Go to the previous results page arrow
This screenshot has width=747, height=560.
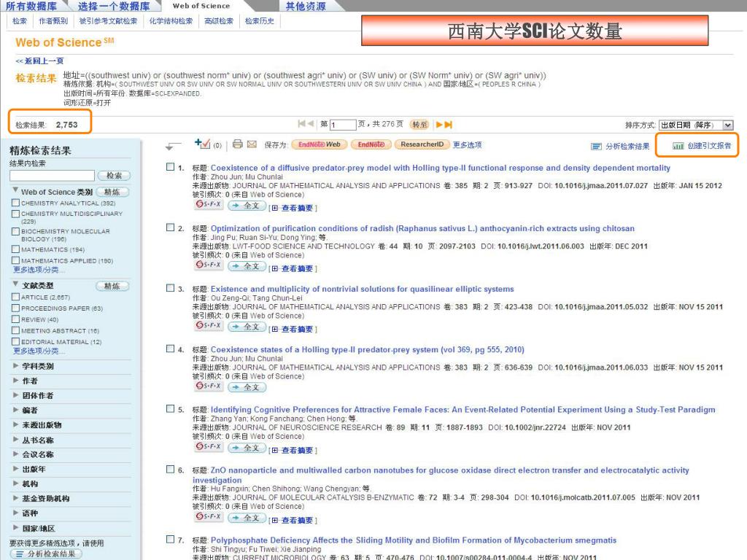point(311,124)
